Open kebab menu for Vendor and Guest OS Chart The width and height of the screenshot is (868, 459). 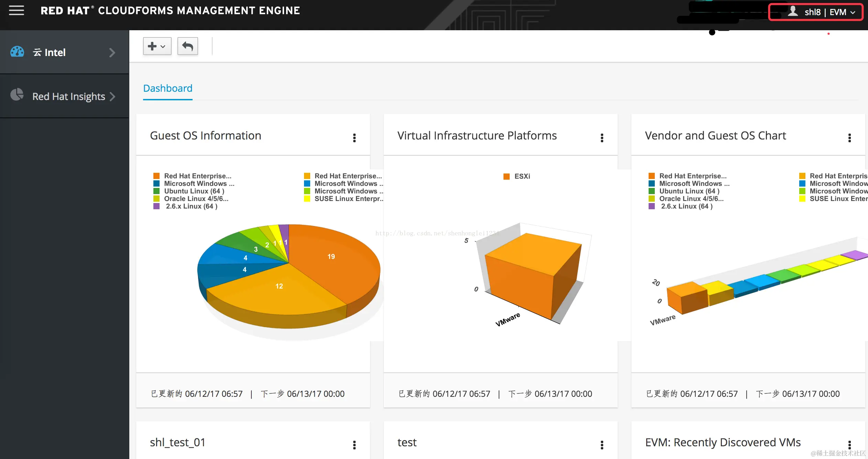click(849, 138)
